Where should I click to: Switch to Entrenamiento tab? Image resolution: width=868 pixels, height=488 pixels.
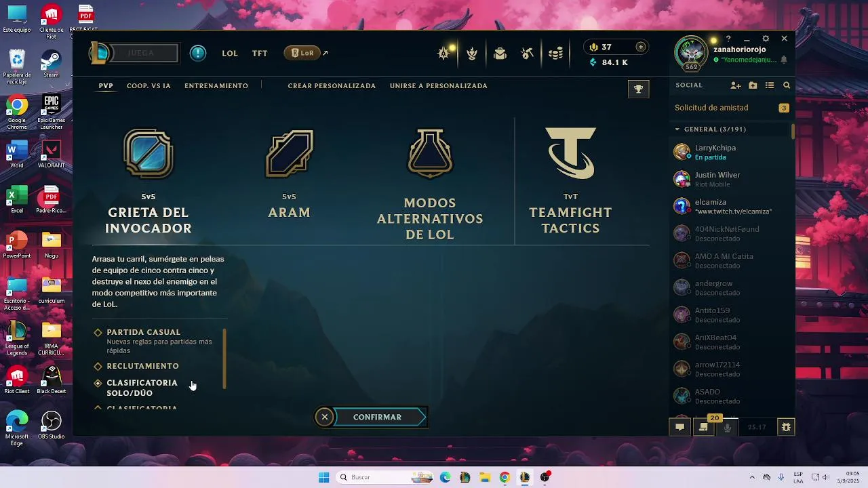(216, 86)
